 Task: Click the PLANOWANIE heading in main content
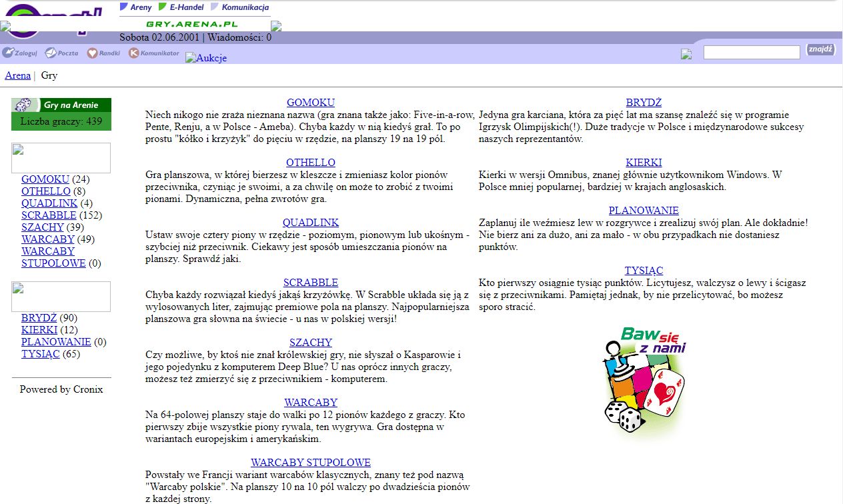(x=644, y=211)
